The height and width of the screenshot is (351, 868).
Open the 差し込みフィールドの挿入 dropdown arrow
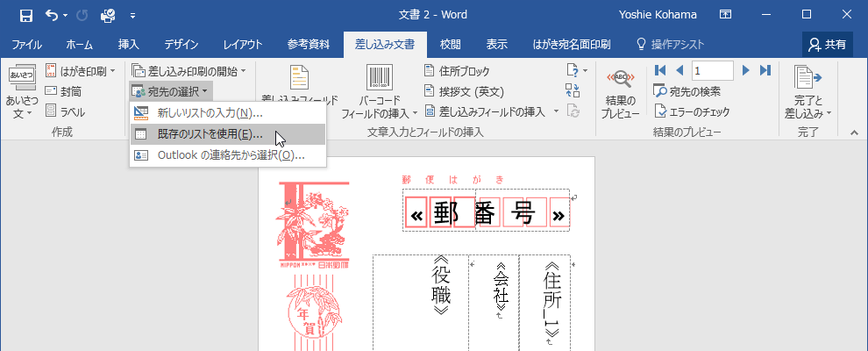click(x=557, y=111)
